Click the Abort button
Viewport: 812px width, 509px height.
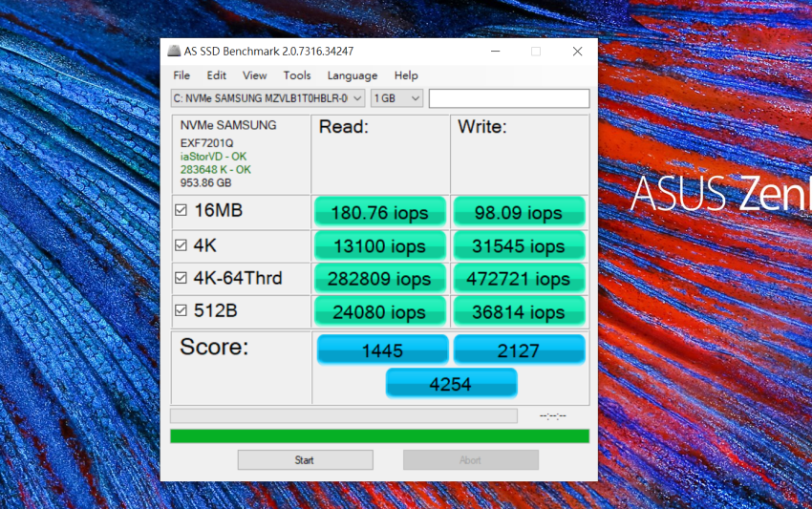tap(471, 459)
